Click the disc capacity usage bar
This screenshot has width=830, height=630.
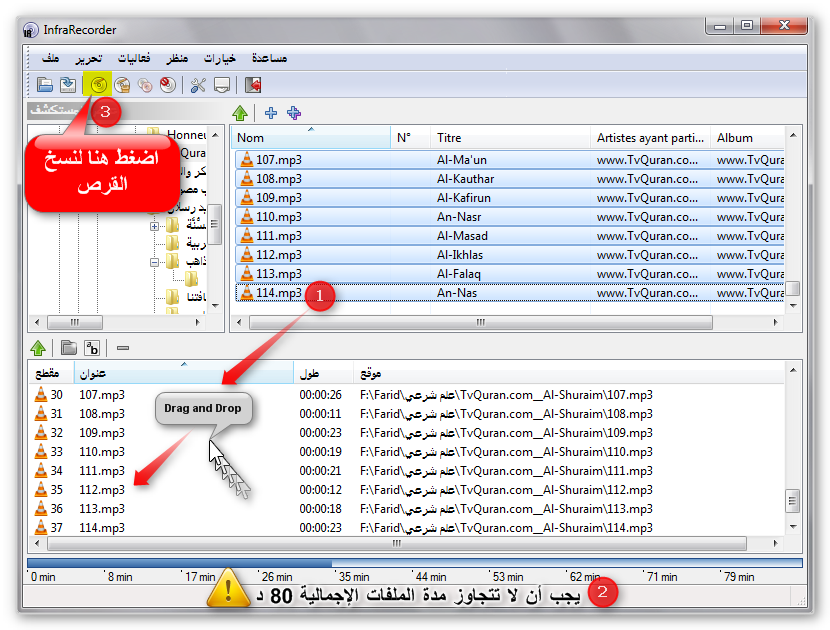pyautogui.click(x=414, y=563)
